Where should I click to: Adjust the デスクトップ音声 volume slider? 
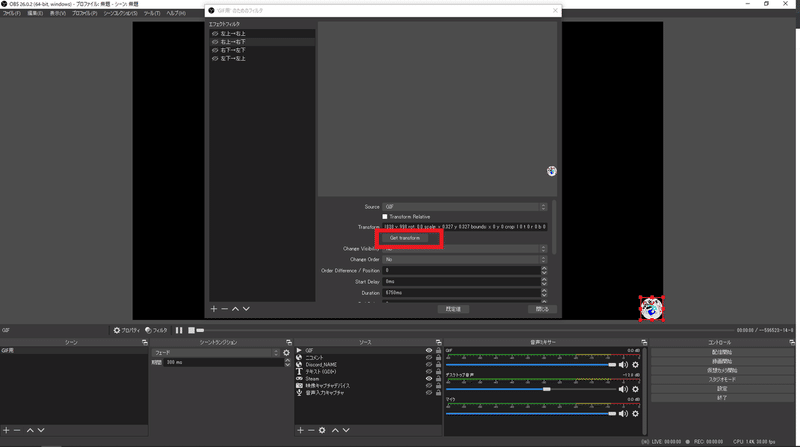[531, 389]
